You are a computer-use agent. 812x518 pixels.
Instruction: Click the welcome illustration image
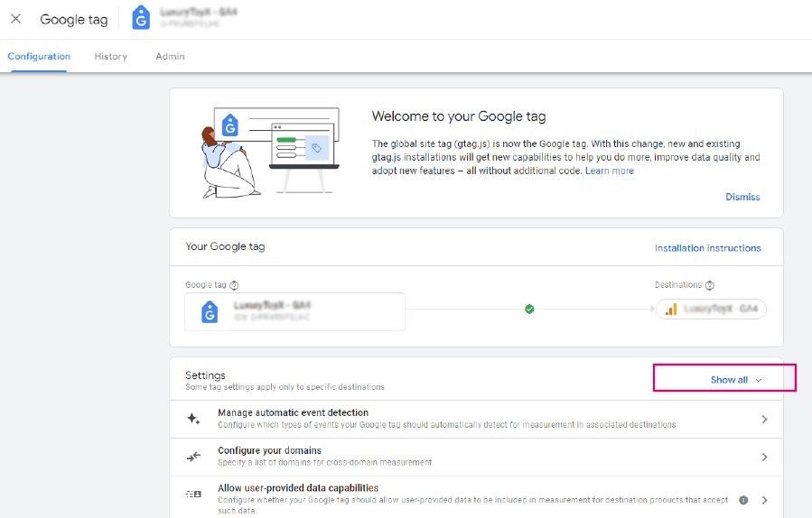click(270, 153)
